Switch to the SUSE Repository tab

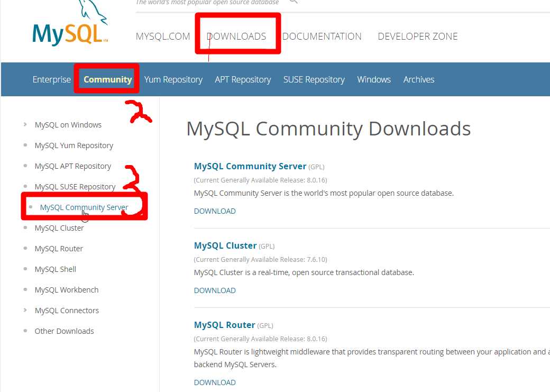click(314, 80)
